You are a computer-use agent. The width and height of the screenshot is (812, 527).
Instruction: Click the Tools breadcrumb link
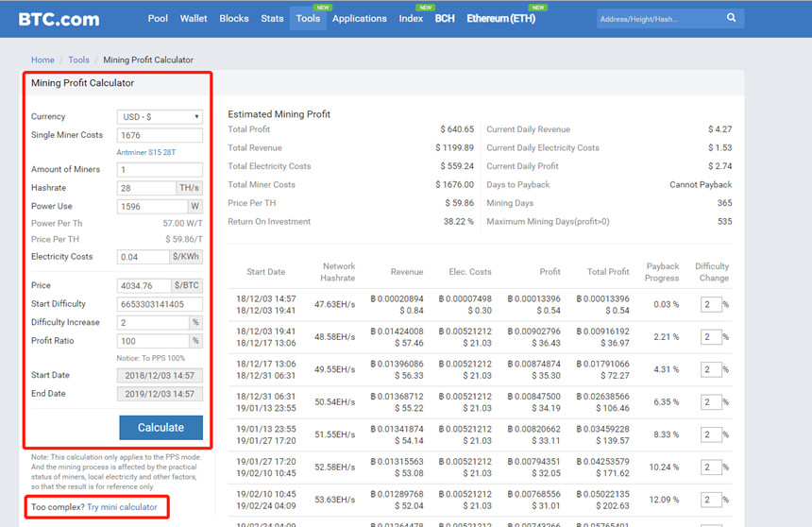(78, 60)
